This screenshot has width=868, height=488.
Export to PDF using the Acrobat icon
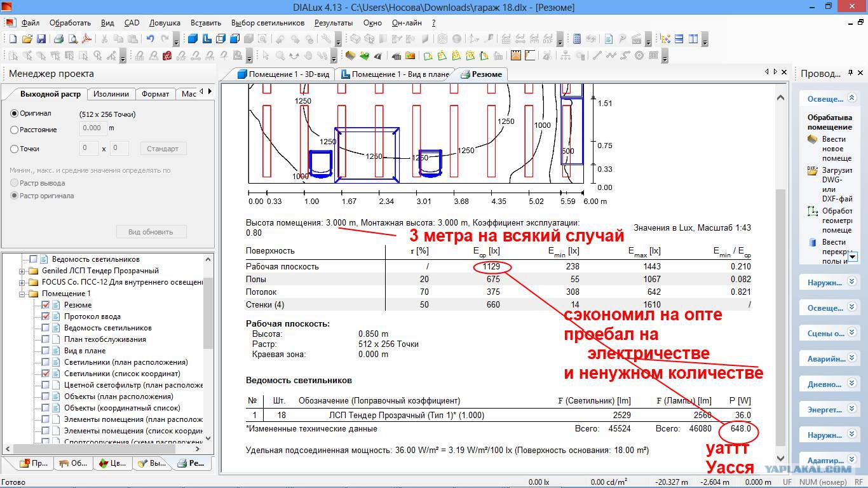coord(86,39)
